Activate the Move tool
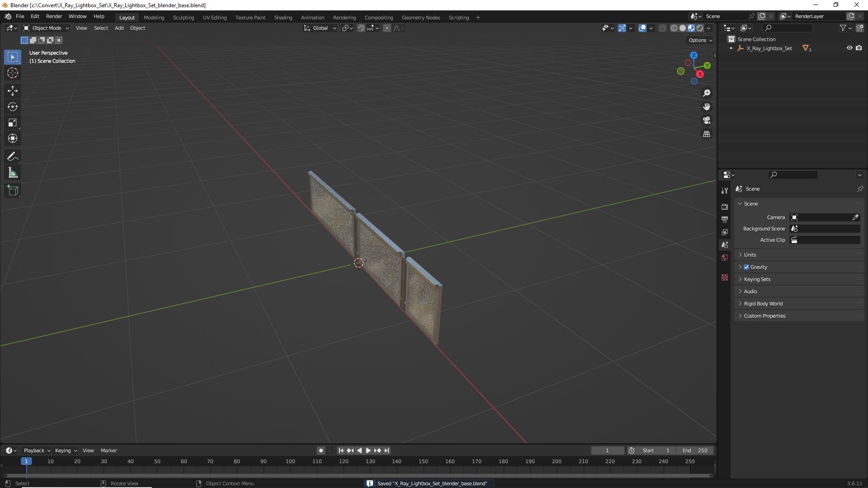868x488 pixels. pyautogui.click(x=13, y=91)
